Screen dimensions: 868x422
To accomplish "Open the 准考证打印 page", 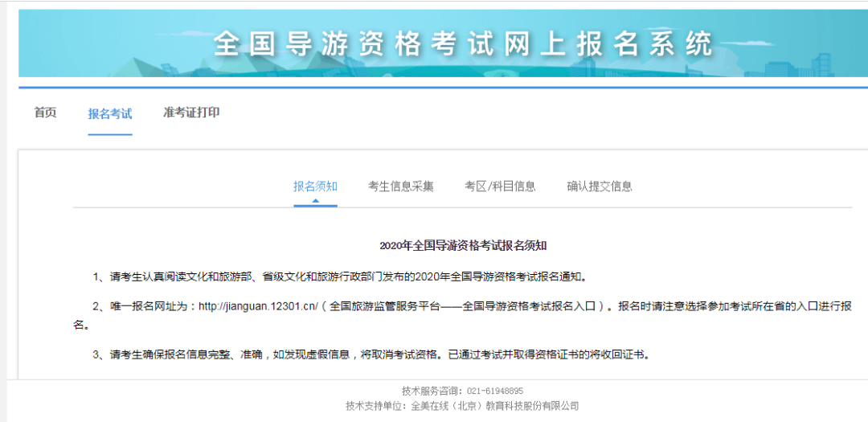I will pos(191,113).
